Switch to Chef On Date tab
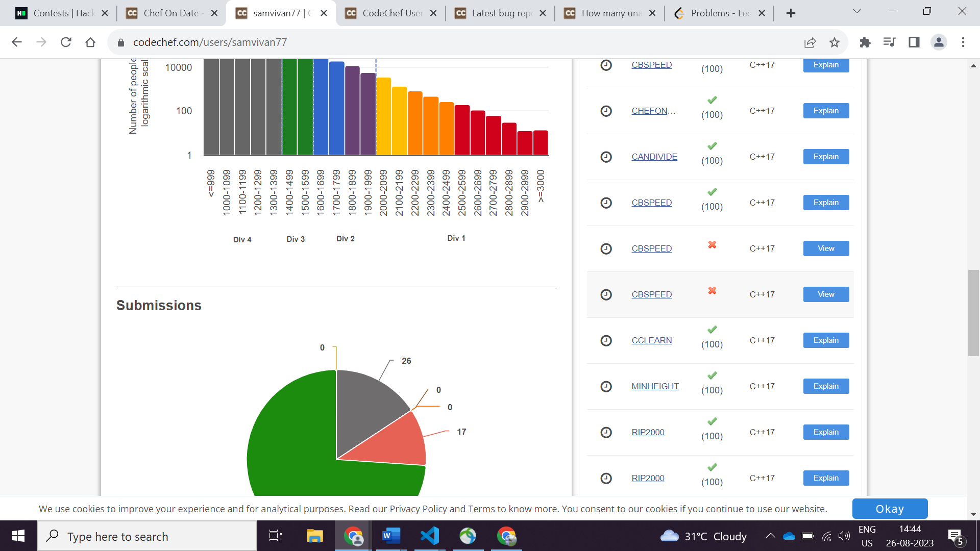The image size is (980, 551). click(x=171, y=13)
